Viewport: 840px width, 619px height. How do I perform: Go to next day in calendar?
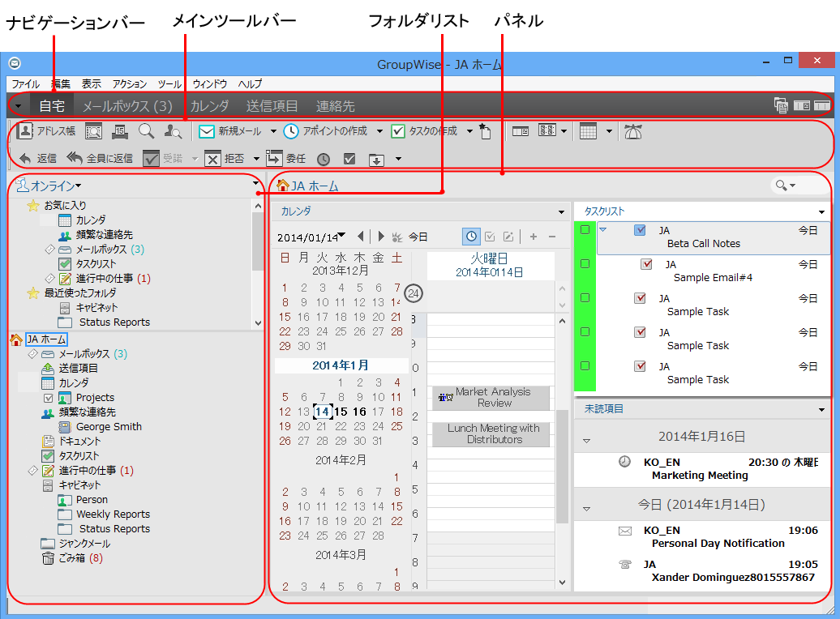pos(381,236)
